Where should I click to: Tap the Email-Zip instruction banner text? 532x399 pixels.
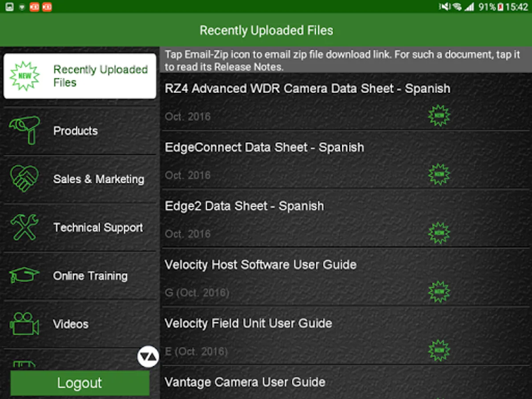tap(342, 61)
